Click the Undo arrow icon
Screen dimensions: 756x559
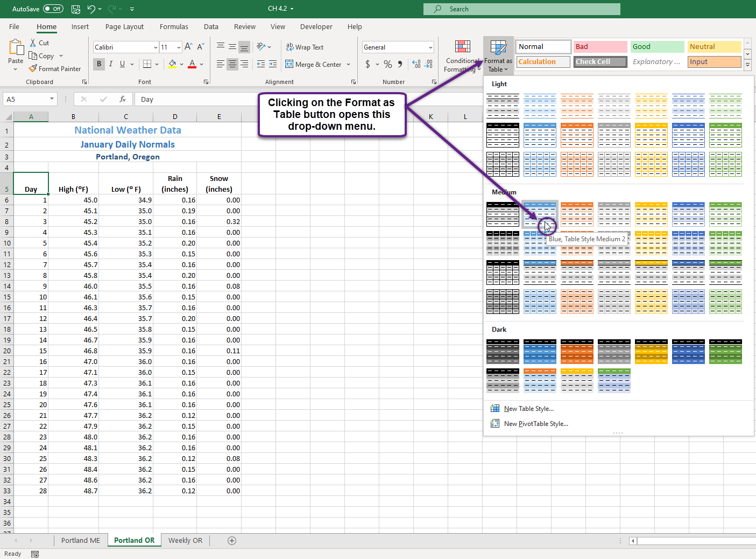tap(91, 9)
